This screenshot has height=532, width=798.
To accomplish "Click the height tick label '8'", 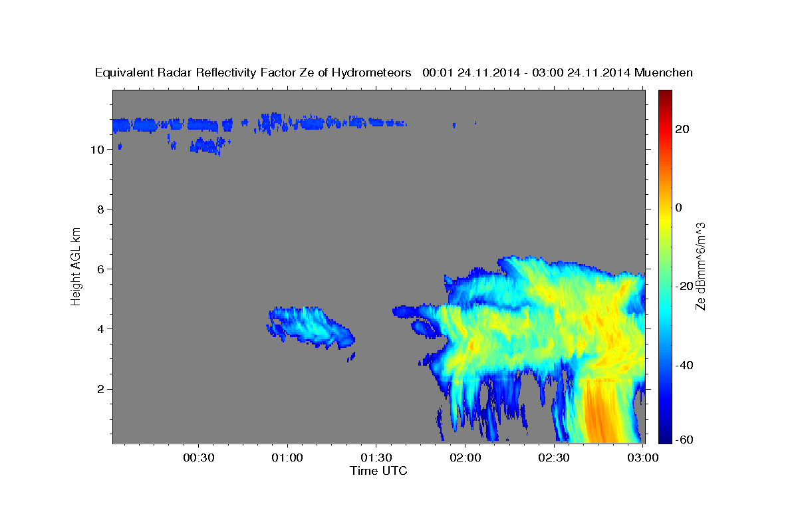I will (x=100, y=209).
